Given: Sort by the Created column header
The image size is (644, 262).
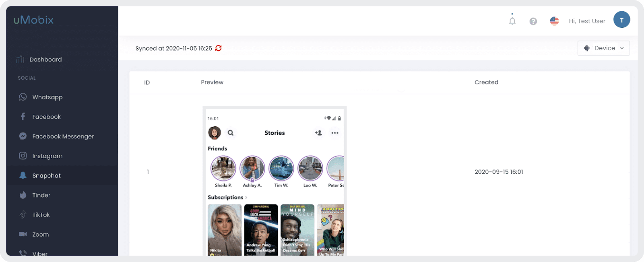Looking at the screenshot, I should point(486,82).
